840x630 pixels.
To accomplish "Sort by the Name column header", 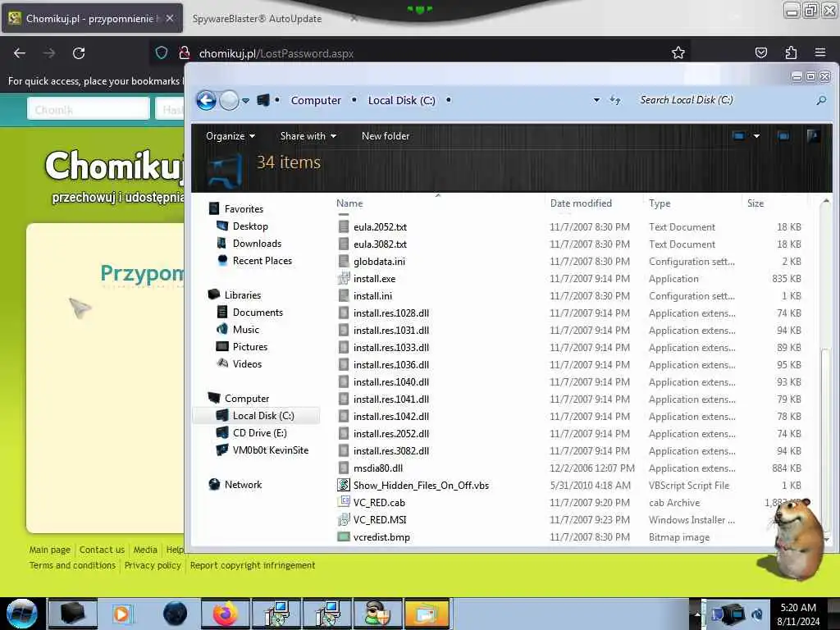I will pos(349,203).
